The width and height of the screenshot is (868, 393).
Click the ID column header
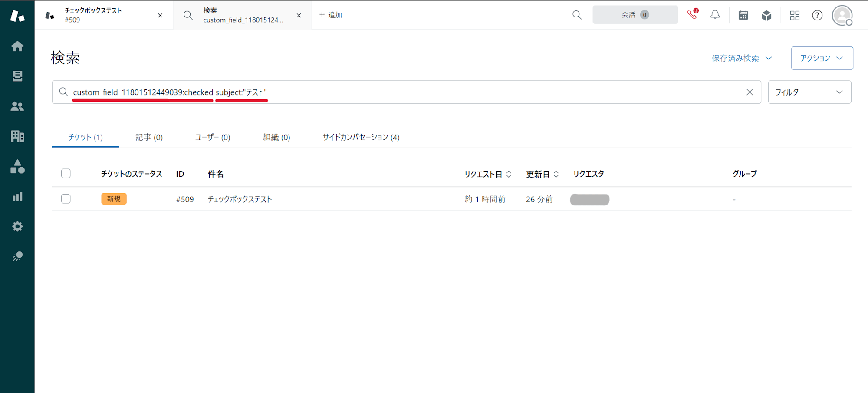coord(180,174)
